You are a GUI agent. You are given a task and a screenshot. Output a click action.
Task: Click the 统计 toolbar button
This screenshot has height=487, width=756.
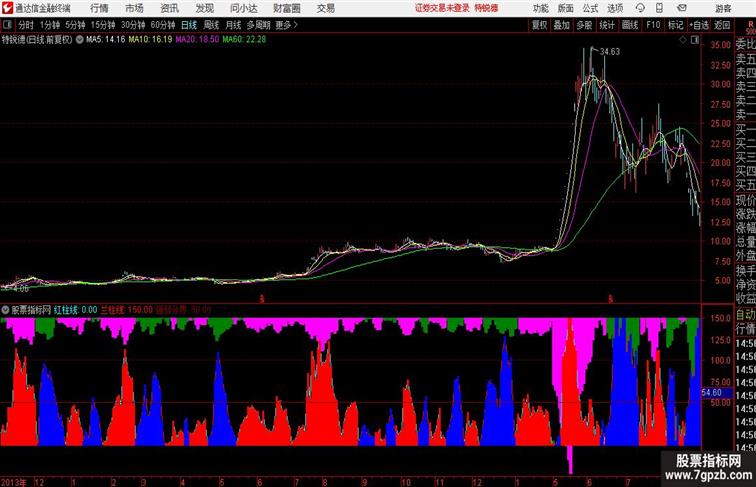coord(607,25)
